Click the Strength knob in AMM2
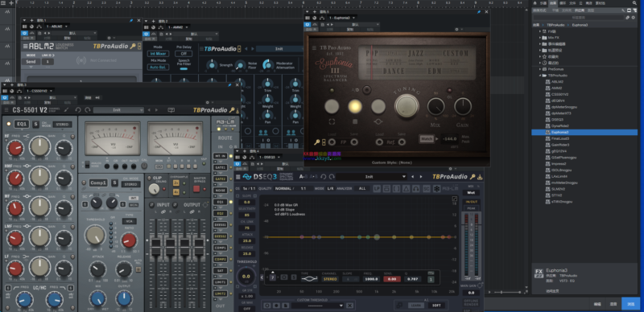644x312 pixels. (212, 65)
